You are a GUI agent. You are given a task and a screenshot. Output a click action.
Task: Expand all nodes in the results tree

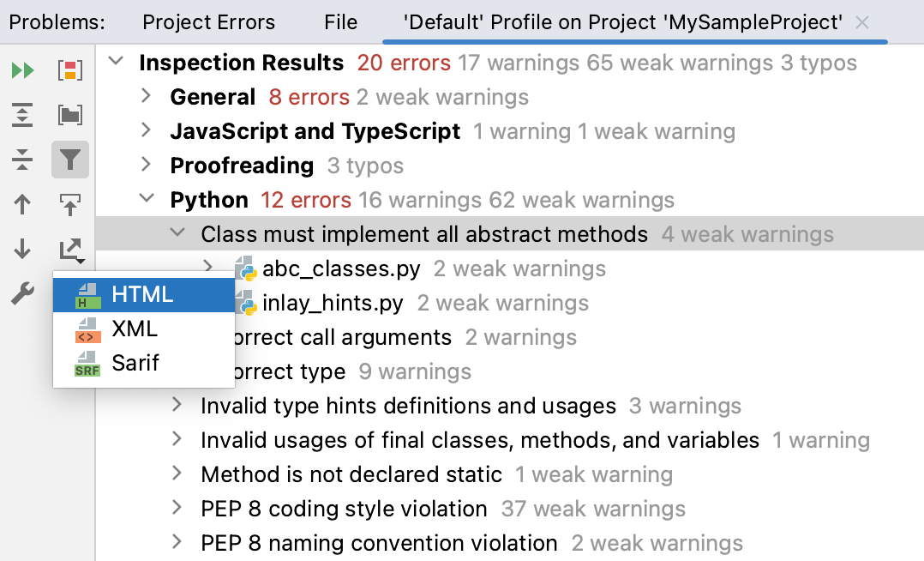[x=23, y=114]
